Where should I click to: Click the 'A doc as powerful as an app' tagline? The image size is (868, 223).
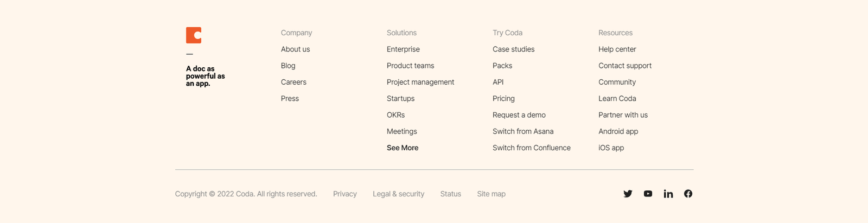(205, 76)
